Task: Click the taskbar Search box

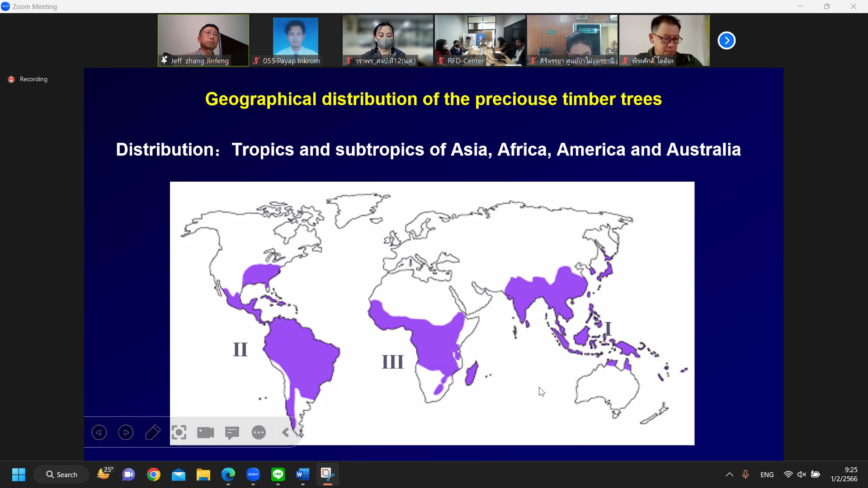Action: [x=61, y=474]
